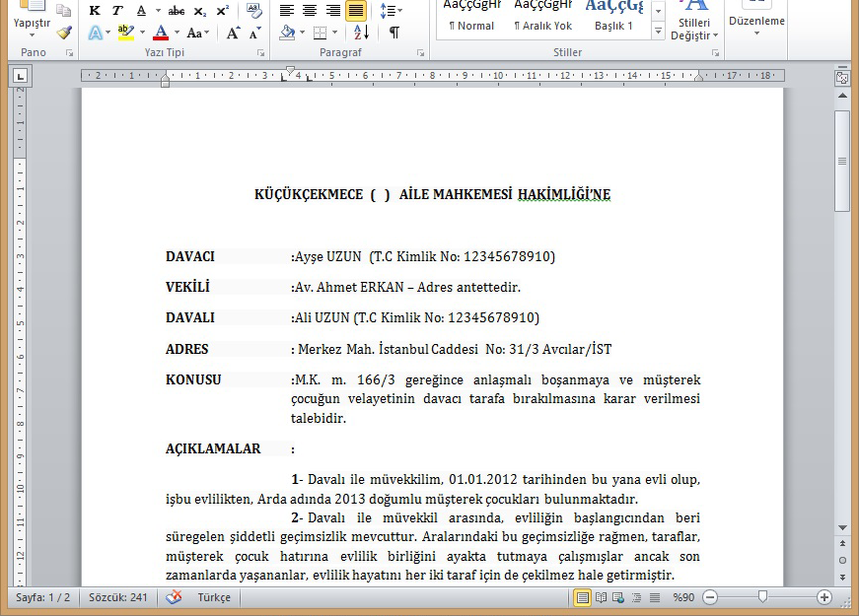859x616 pixels.
Task: Click the spelling check status icon
Action: (174, 597)
